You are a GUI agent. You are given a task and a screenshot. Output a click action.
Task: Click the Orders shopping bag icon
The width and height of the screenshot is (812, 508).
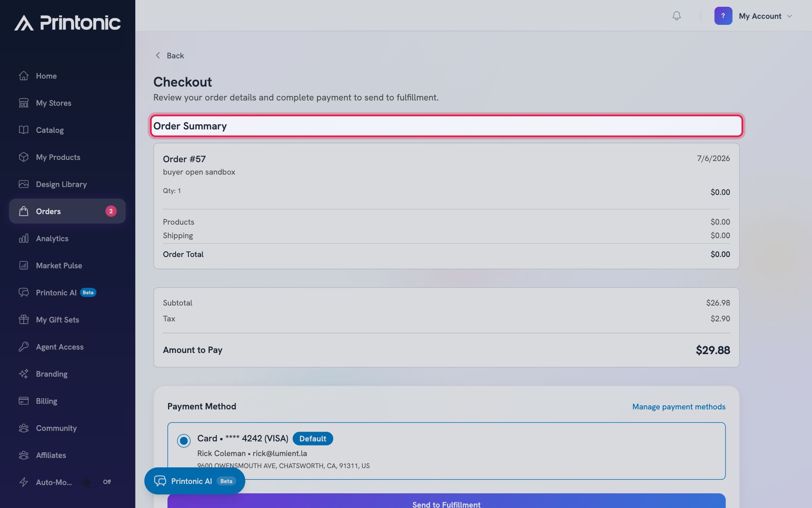click(24, 211)
